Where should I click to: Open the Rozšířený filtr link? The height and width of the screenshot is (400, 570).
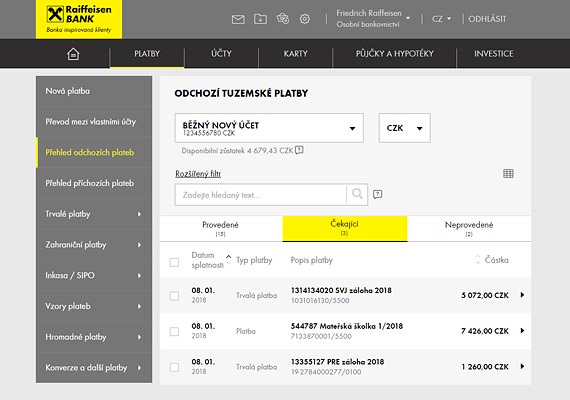[198, 174]
